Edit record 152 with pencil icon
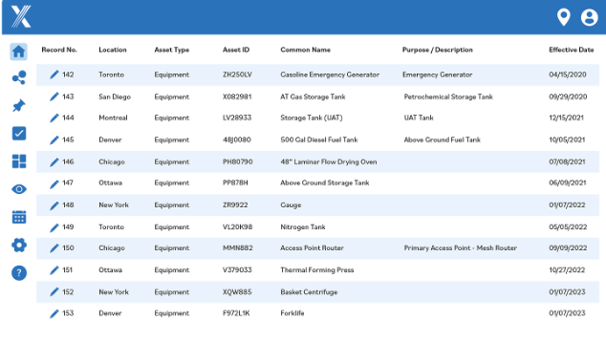This screenshot has width=606, height=364. (x=54, y=292)
